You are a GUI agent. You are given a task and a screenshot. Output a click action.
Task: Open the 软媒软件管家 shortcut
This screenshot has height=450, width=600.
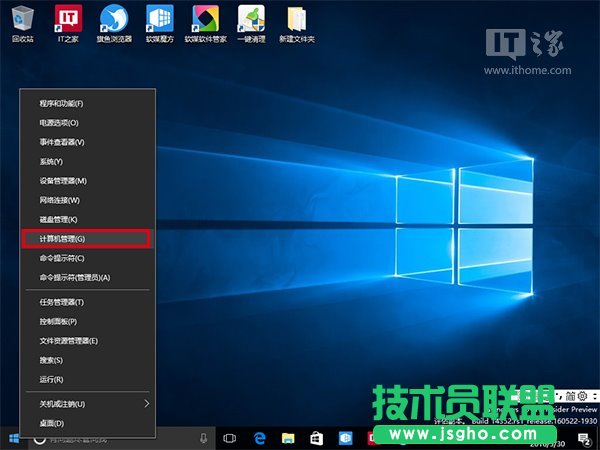click(205, 24)
